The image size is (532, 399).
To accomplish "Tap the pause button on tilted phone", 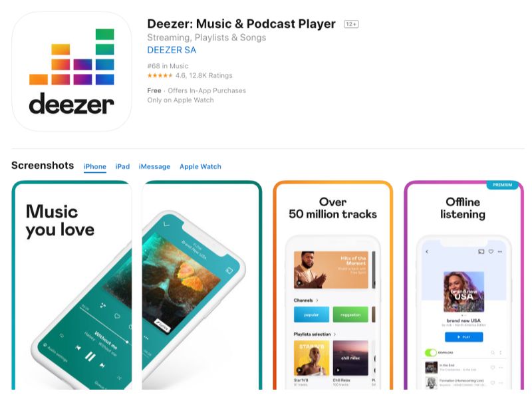I will 90,356.
